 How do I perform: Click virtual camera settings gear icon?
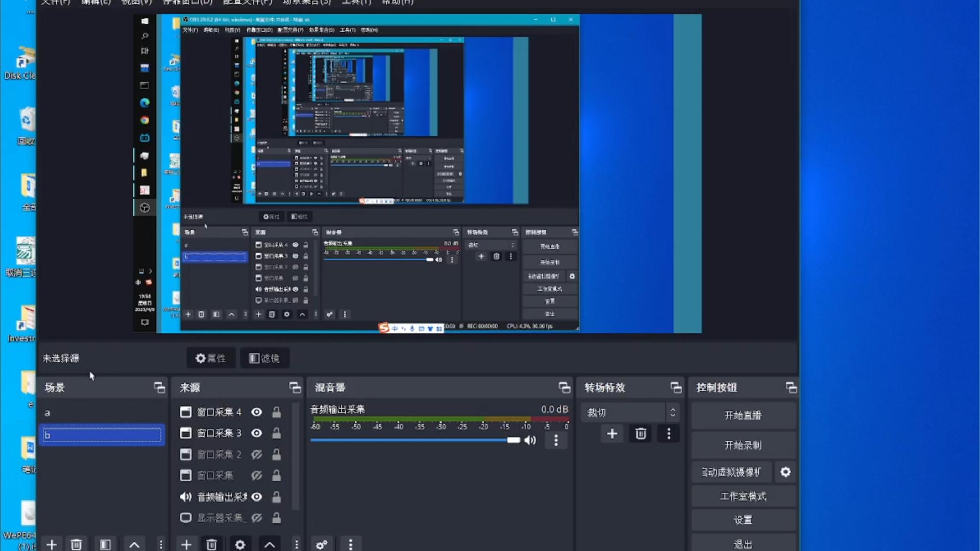click(786, 472)
